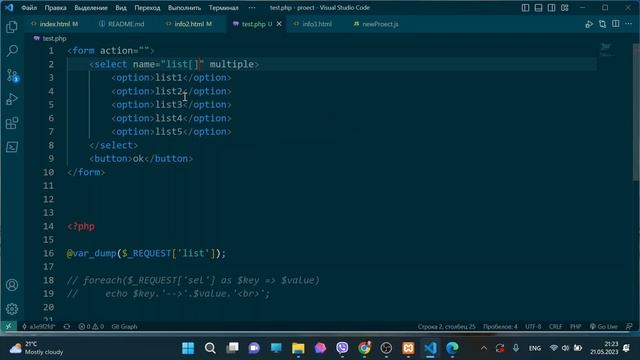Split the editor to the right
This screenshot has width=640, height=360.
click(616, 24)
